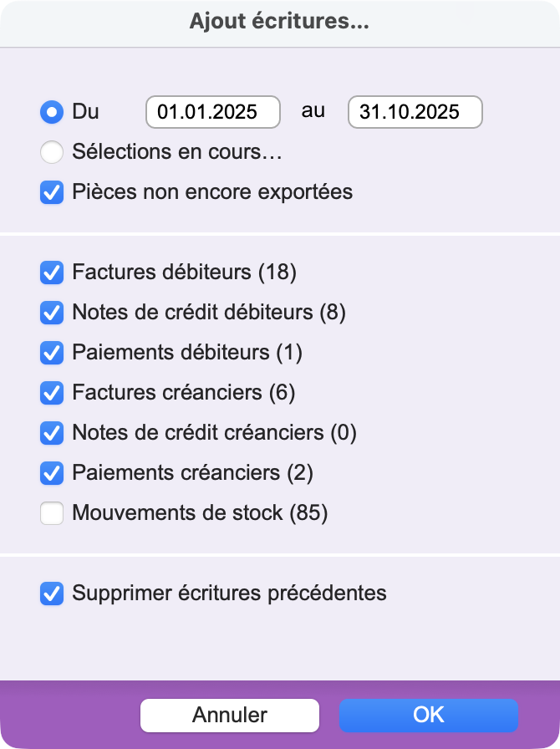Click the 'Ajout écritures...' dialog title
This screenshot has width=560, height=749.
coord(279,23)
